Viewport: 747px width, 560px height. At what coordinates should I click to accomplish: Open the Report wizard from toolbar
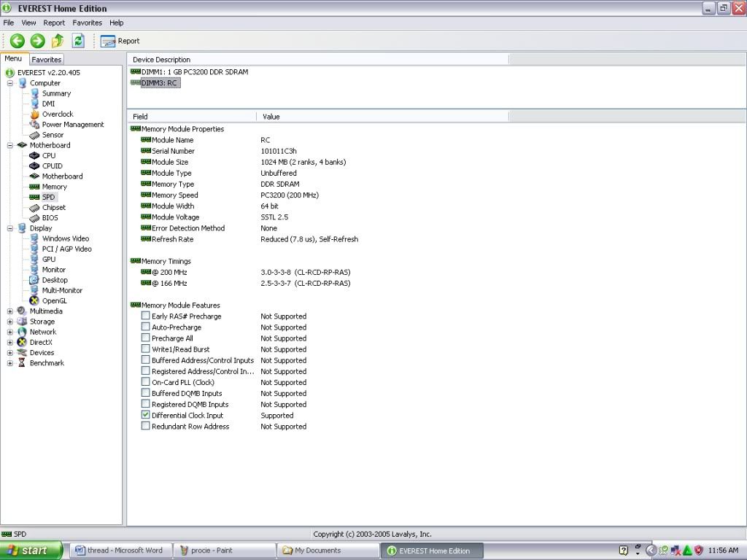pos(120,41)
